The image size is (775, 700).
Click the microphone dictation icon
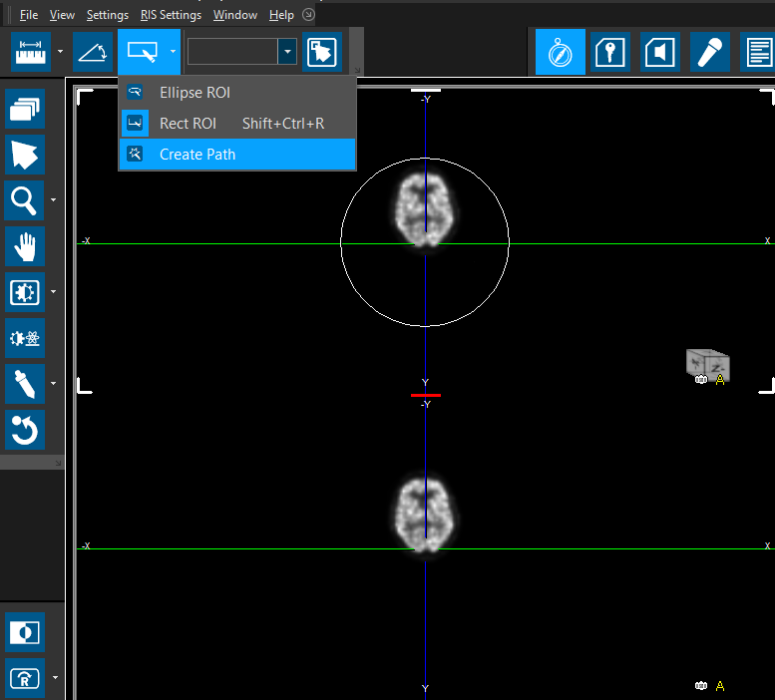pyautogui.click(x=711, y=52)
